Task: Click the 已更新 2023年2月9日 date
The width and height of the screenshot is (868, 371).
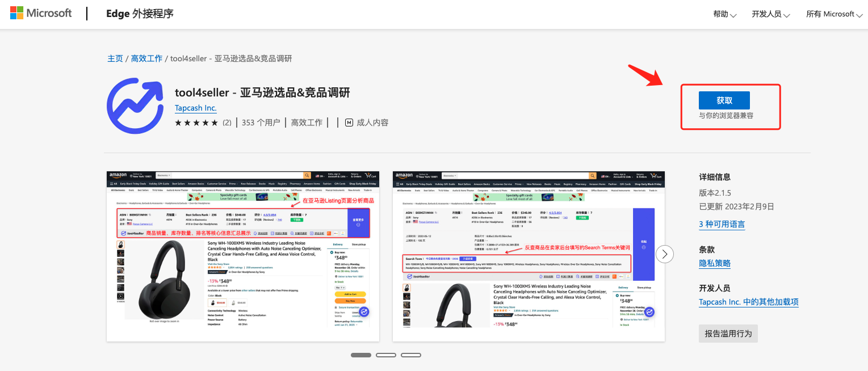Action: (736, 206)
